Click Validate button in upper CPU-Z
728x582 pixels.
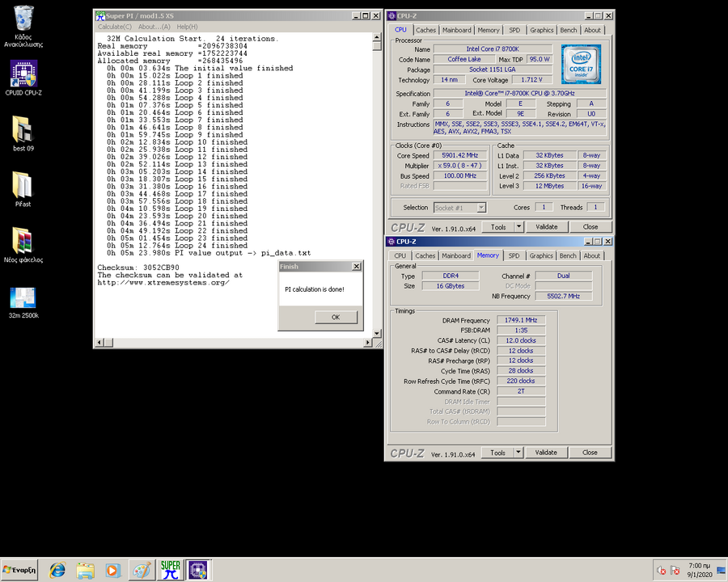[x=547, y=227]
